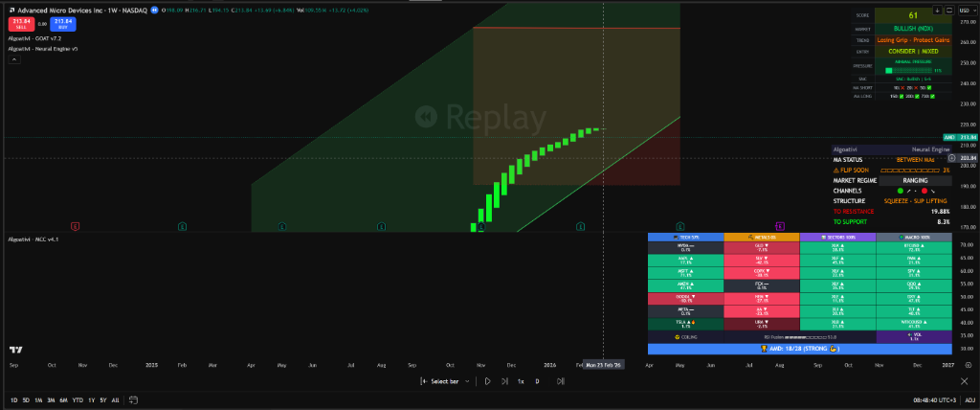980x410 pixels.
Task: Collapse the indicator legend with the chevron
Action: point(14,60)
